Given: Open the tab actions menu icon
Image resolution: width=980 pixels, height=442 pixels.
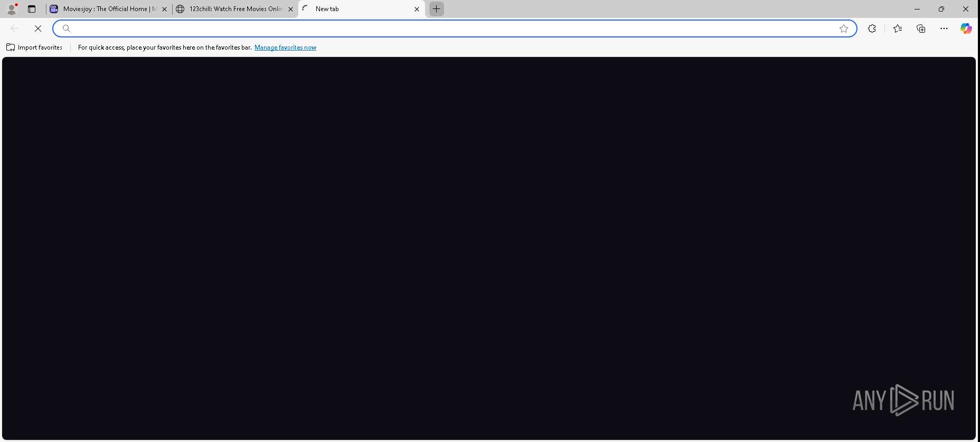Looking at the screenshot, I should click(32, 9).
